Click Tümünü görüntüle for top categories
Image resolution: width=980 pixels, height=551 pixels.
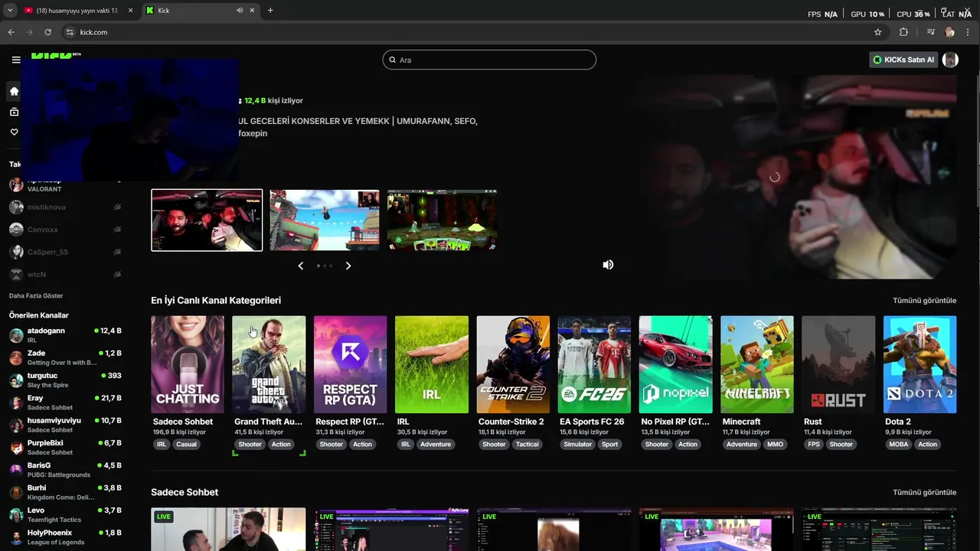coord(924,301)
